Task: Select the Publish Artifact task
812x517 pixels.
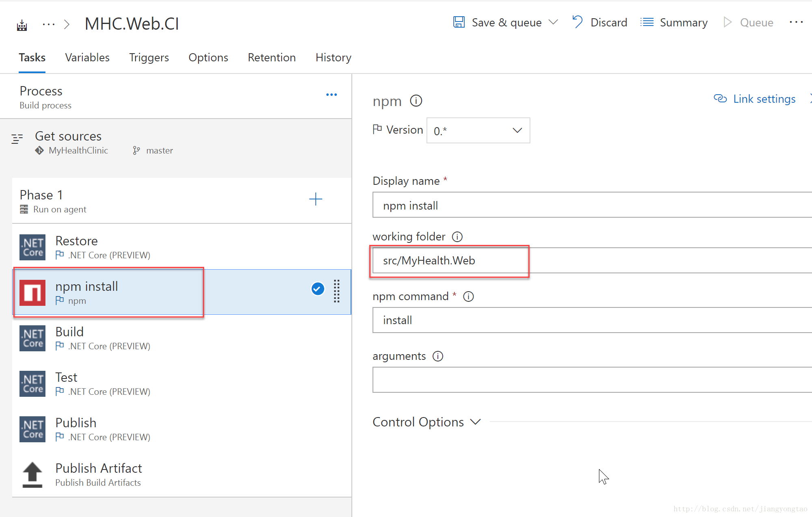Action: (182, 474)
